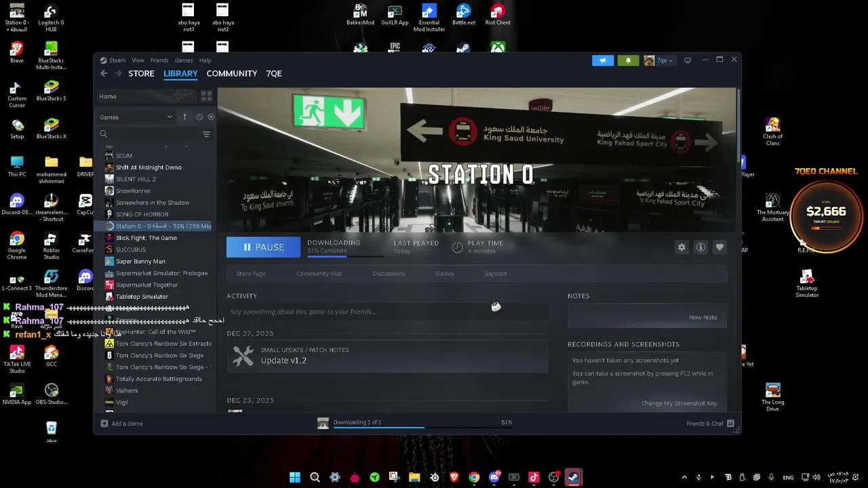Go forward with the Steam forward arrow

[118, 73]
